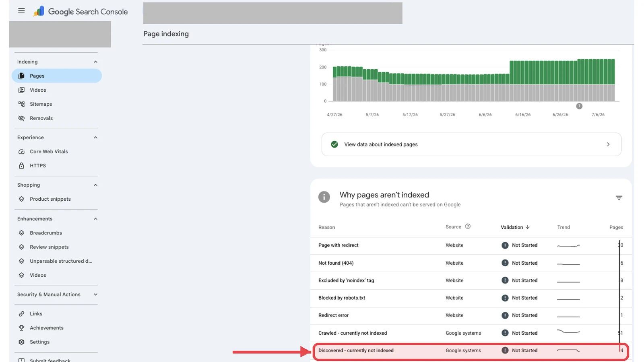
Task: Expand Security & Manual Actions section
Action: point(95,294)
